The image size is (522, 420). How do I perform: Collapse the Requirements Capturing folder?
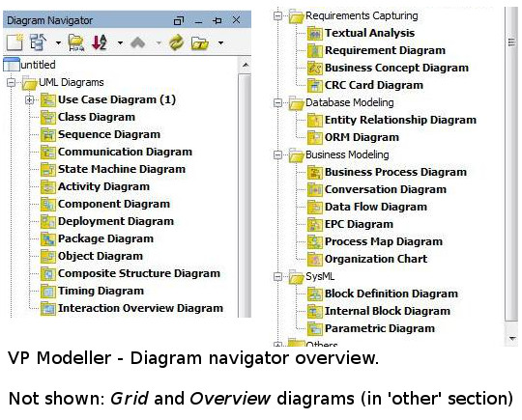[277, 15]
